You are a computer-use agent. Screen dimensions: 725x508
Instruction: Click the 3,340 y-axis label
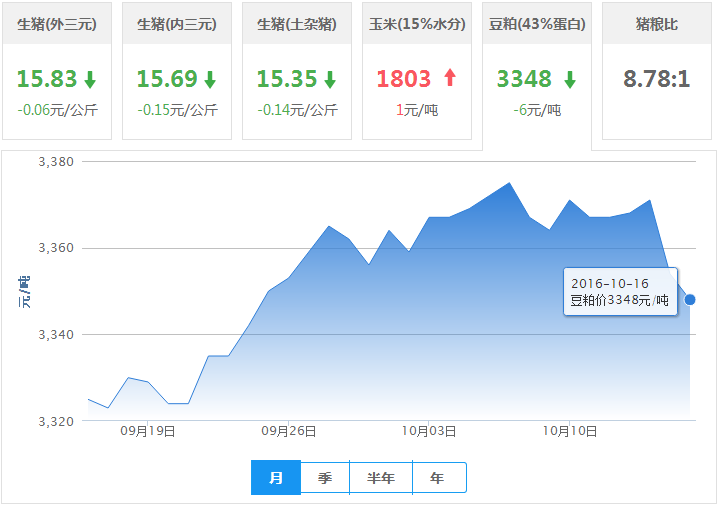tap(56, 335)
